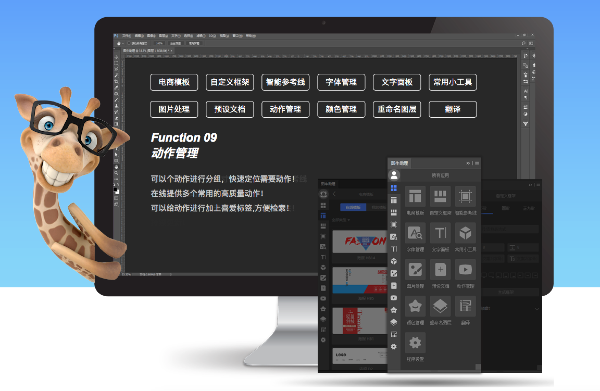Click the back arrow in the back-left template panel
The height and width of the screenshot is (391, 600).
[334, 194]
